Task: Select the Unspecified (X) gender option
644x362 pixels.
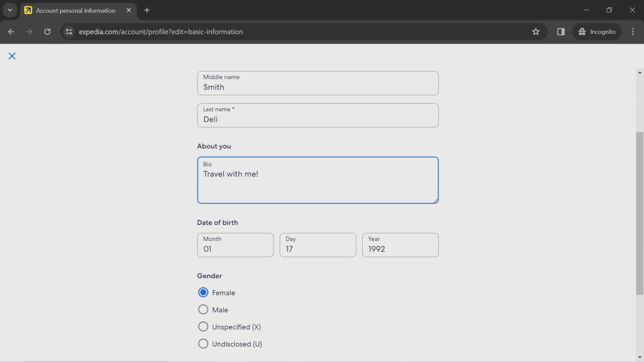Action: pos(203,327)
